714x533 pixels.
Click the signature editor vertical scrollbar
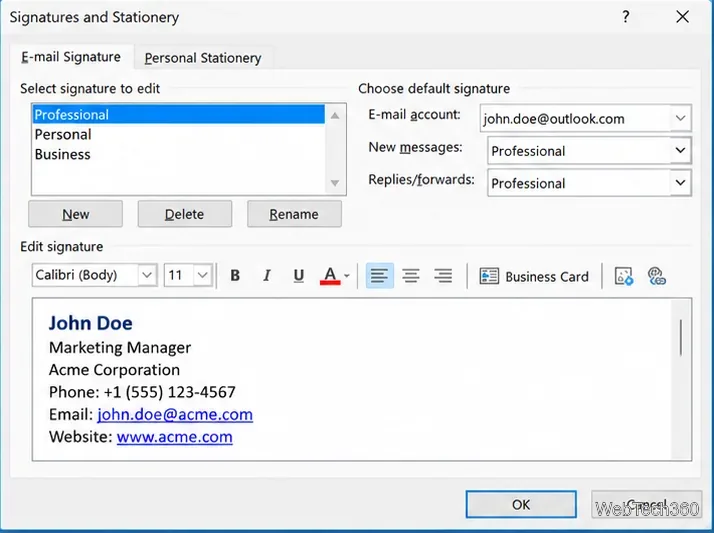pyautogui.click(x=681, y=337)
